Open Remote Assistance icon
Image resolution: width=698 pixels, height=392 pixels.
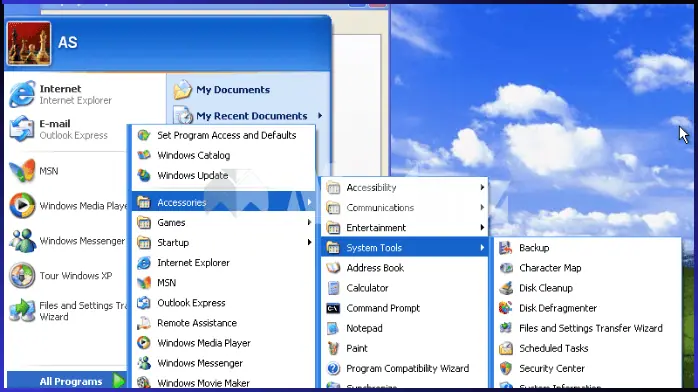[144, 323]
